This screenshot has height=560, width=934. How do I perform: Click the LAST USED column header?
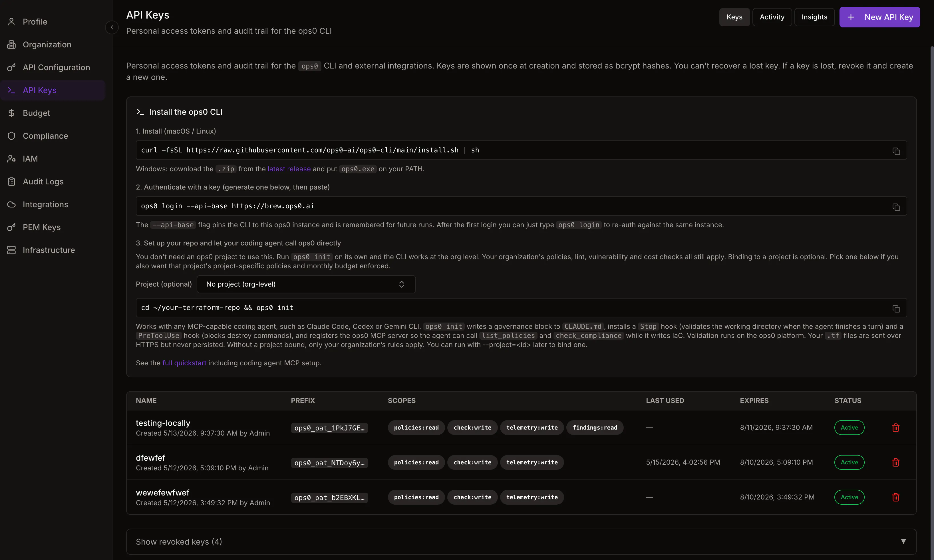[x=665, y=401]
